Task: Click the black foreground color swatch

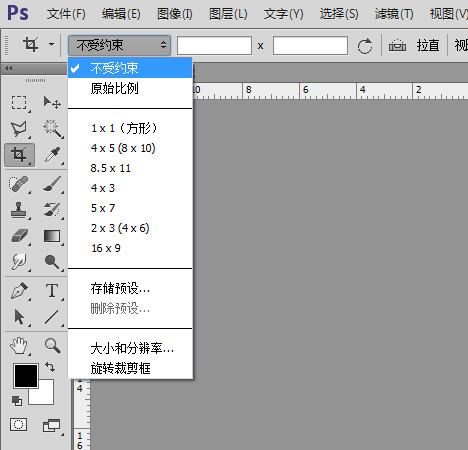Action: point(26,376)
